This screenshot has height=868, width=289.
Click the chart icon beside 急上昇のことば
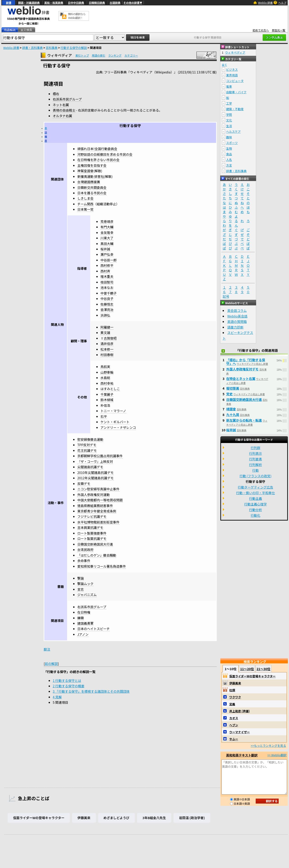click(12, 798)
